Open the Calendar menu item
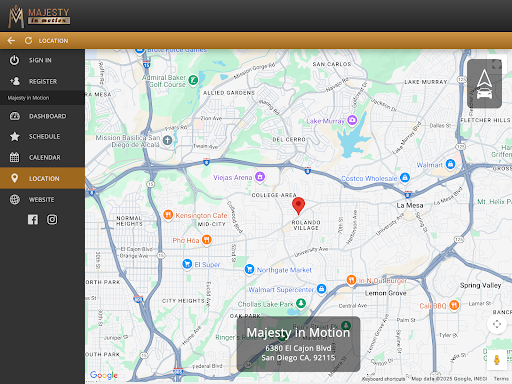 [42, 157]
